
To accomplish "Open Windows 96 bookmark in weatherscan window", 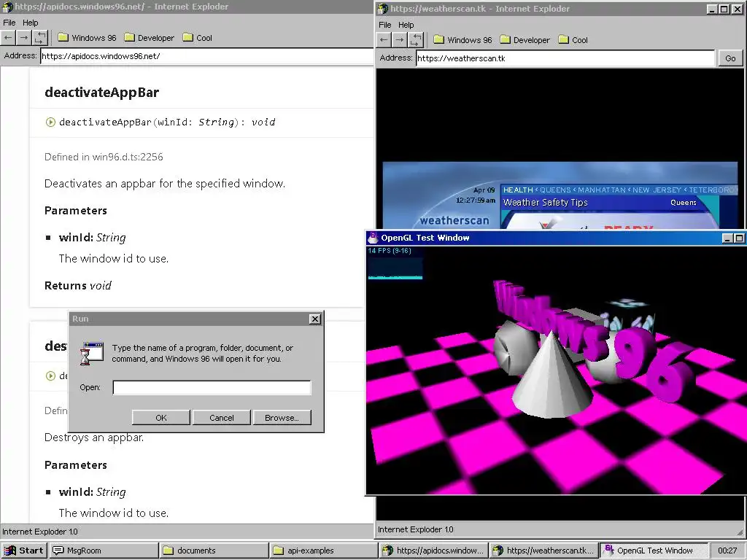I will 463,40.
